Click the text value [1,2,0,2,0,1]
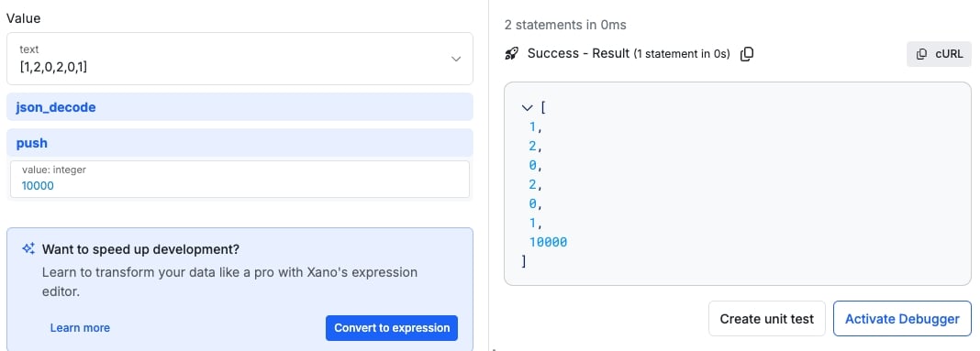This screenshot has height=351, width=980. (54, 66)
